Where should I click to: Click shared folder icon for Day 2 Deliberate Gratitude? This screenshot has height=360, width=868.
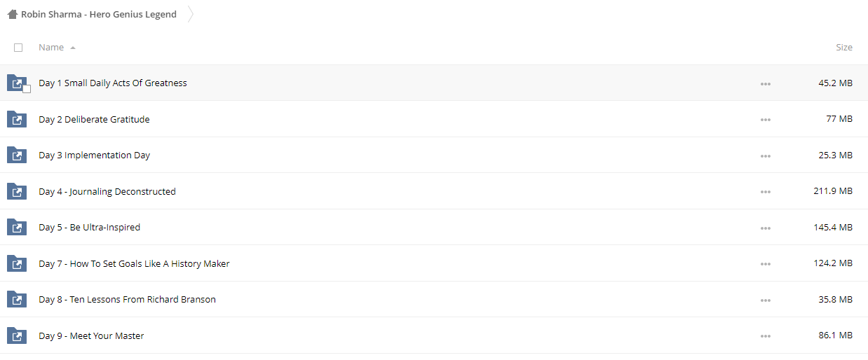[x=16, y=119]
